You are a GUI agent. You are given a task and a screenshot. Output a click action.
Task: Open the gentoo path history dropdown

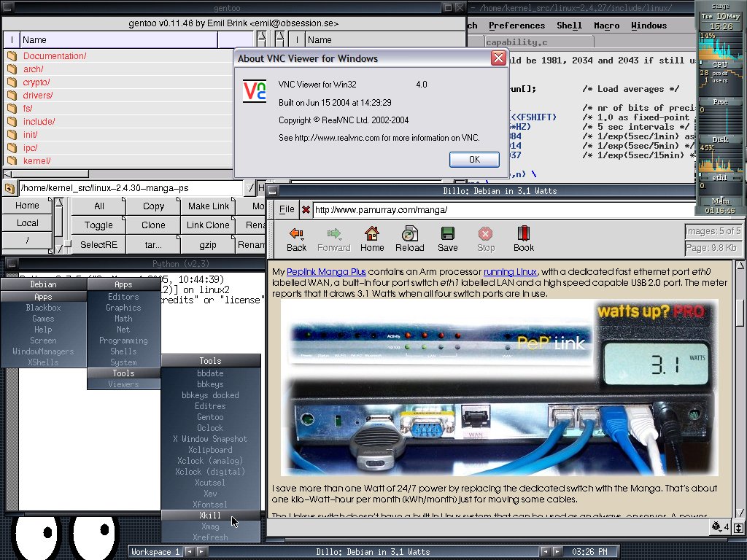pos(250,189)
